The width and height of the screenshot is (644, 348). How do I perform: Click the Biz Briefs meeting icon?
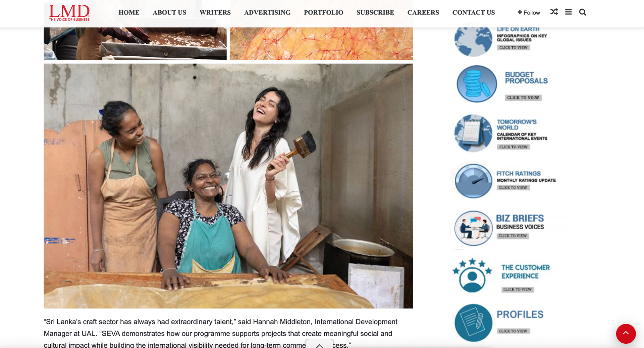pyautogui.click(x=473, y=228)
